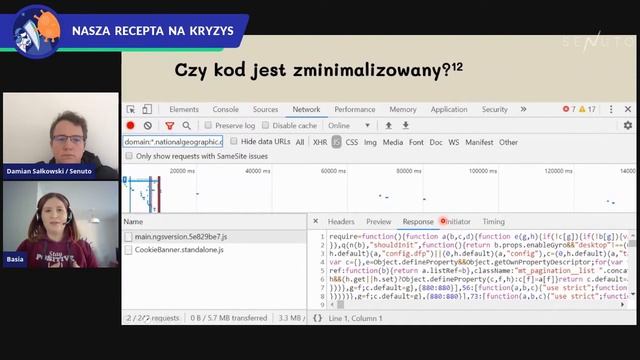Filter requests by Img

[x=370, y=142]
